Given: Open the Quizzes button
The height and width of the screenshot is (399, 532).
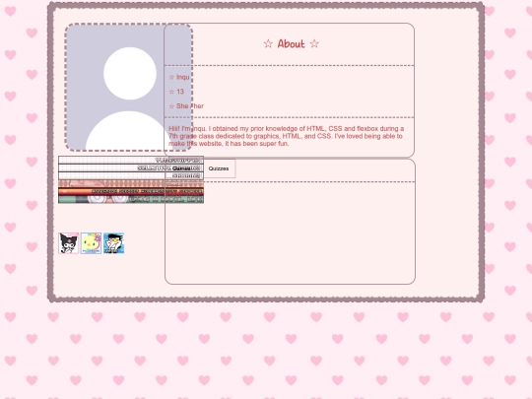Looking at the screenshot, I should pos(219,168).
